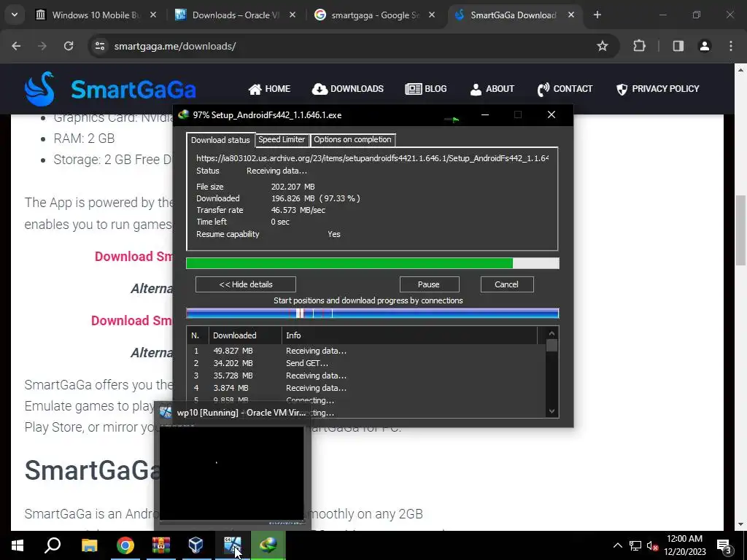Reload the smartgaga page
The height and width of the screenshot is (560, 747).
pyautogui.click(x=69, y=46)
